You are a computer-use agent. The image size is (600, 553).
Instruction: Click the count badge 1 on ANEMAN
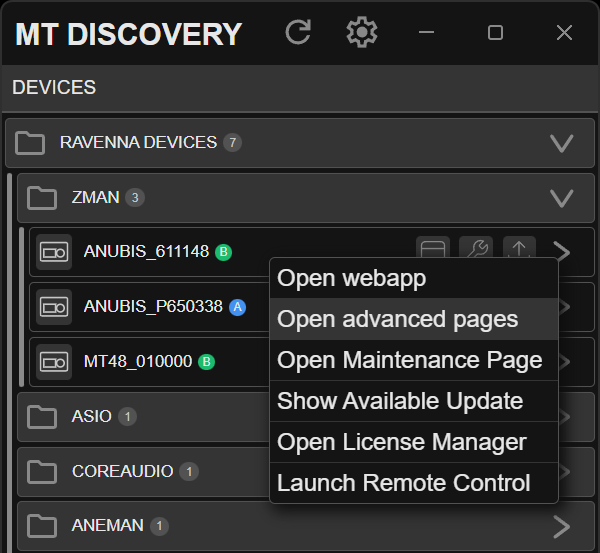[159, 526]
